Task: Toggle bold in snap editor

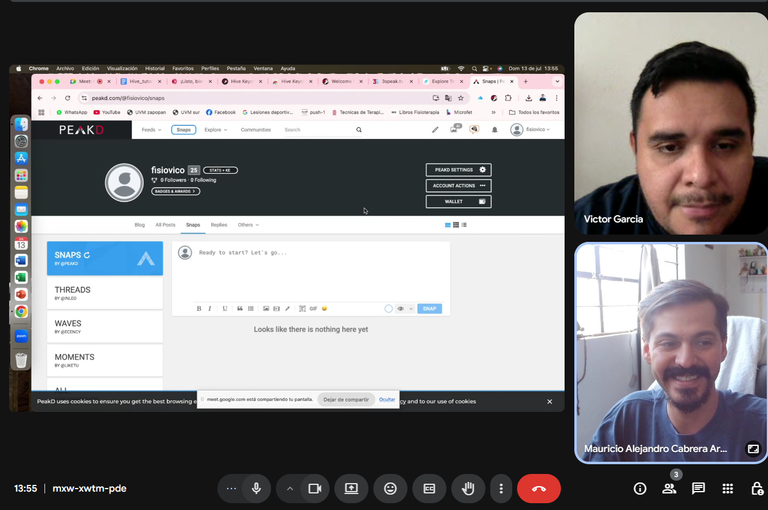Action: coord(199,309)
